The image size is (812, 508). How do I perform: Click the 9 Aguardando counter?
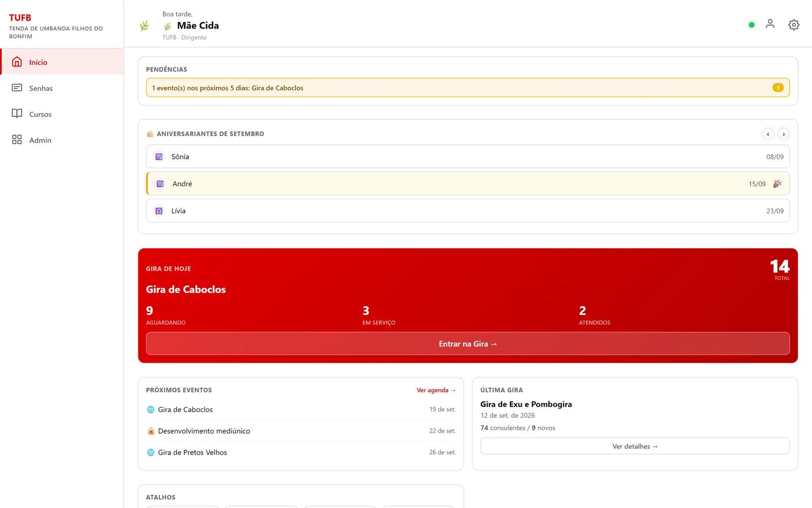[x=165, y=315]
